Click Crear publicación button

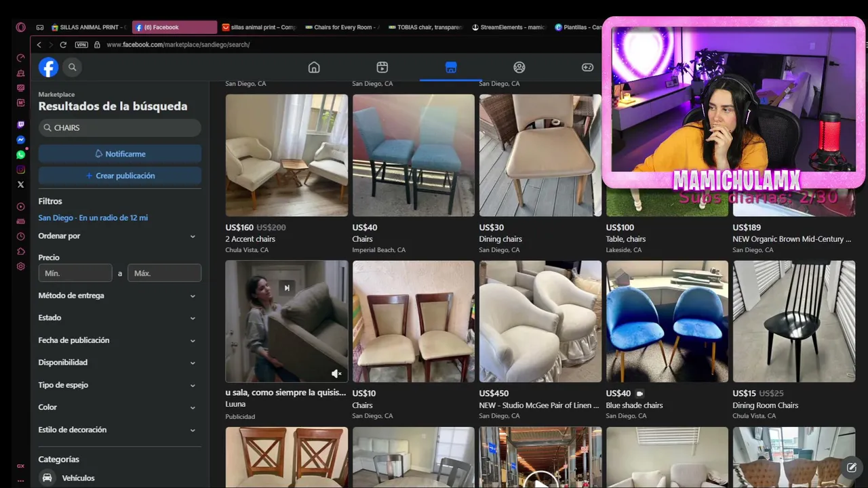pos(119,176)
